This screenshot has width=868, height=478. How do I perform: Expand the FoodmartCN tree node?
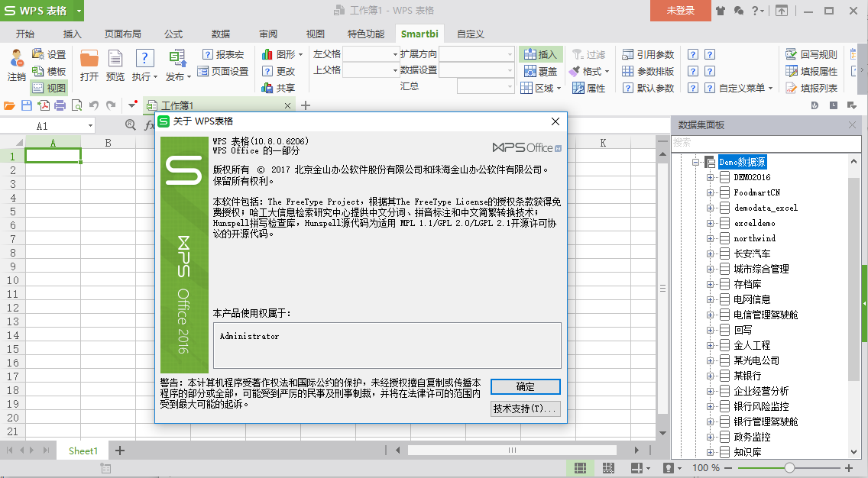coord(711,192)
